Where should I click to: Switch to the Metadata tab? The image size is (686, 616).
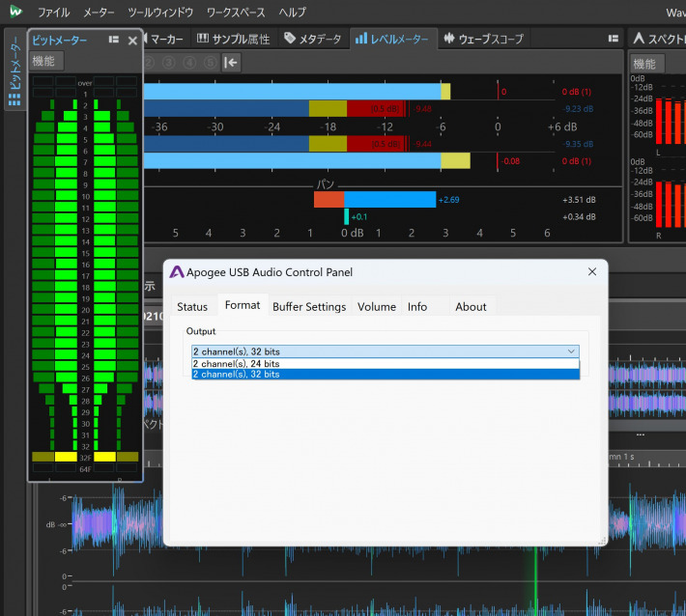tap(313, 39)
